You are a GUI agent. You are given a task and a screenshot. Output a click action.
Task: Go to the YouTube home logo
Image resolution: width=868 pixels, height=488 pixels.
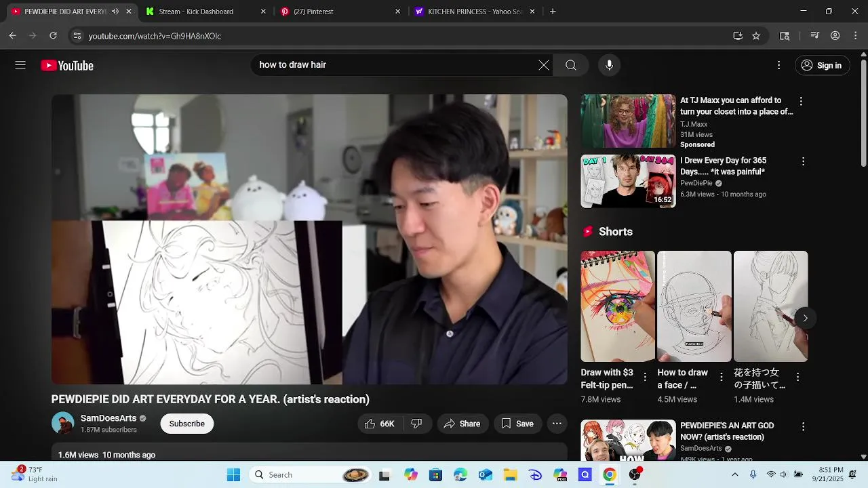[x=67, y=65]
